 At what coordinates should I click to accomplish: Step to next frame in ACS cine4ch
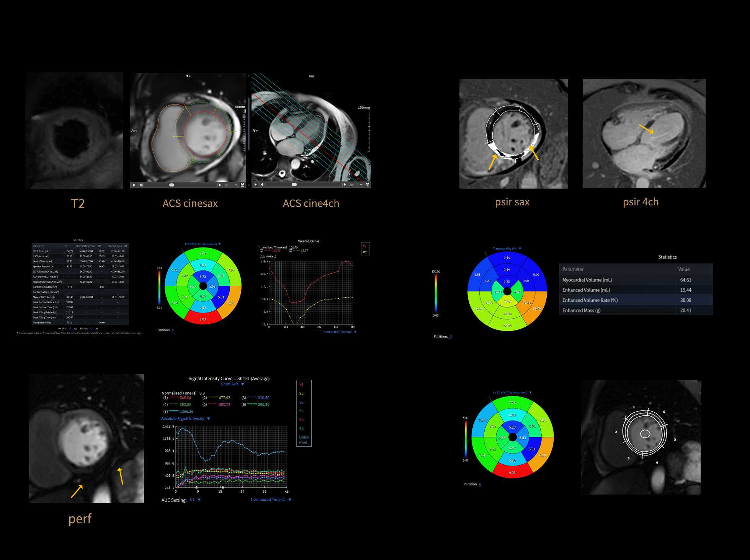(x=344, y=184)
